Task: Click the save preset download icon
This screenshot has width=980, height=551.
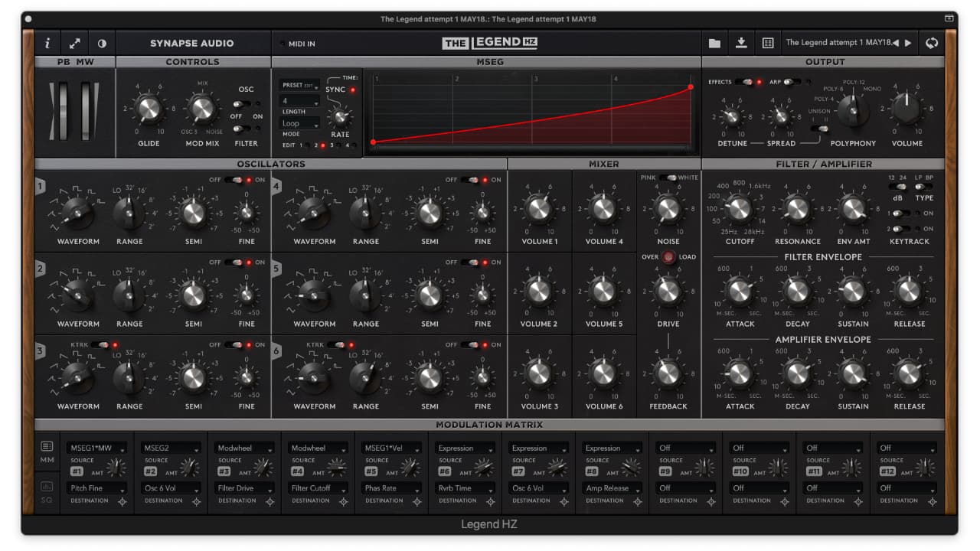Action: click(741, 43)
